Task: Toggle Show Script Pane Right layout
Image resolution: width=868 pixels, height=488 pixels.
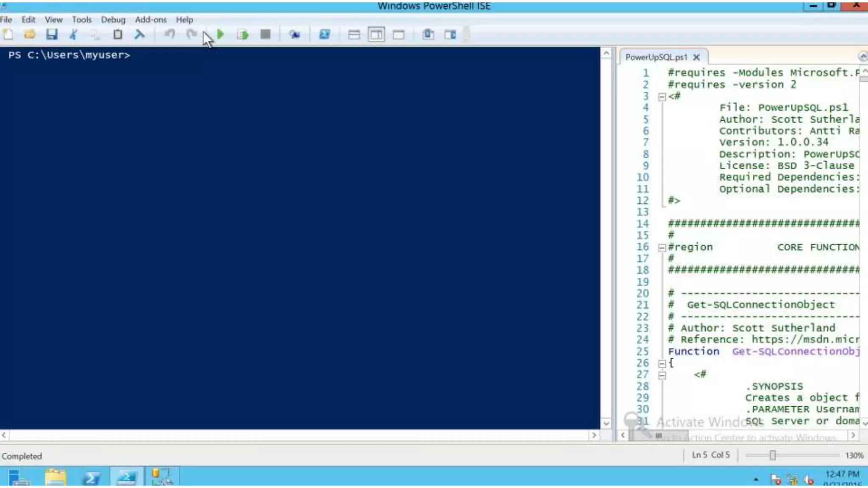Action: tap(376, 34)
